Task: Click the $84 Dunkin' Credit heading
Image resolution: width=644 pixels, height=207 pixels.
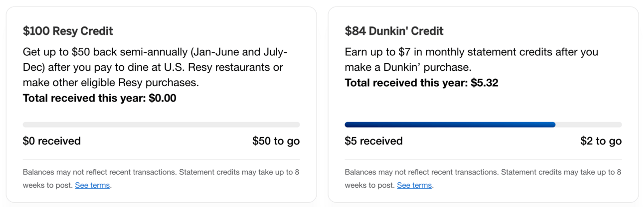Action: pos(394,31)
